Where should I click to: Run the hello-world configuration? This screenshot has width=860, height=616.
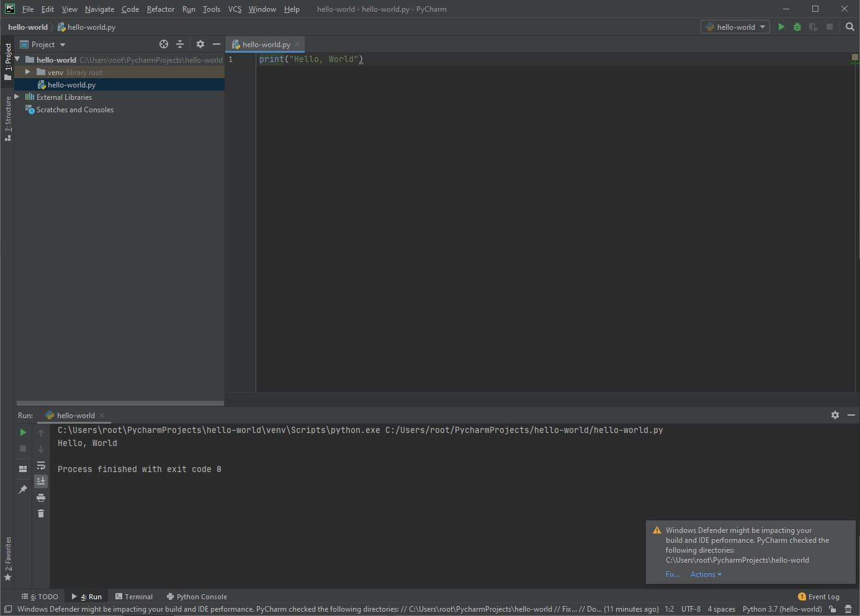tap(781, 27)
